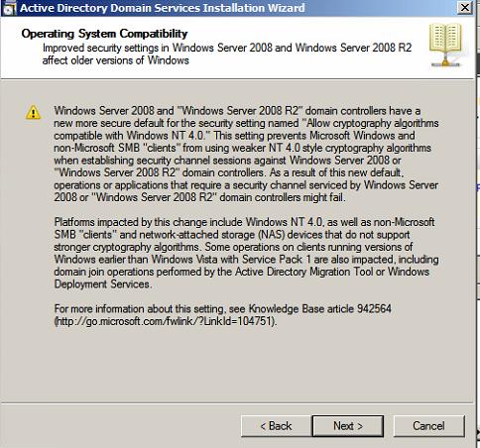
Task: Click the wizard title bar icon
Action: point(9,9)
